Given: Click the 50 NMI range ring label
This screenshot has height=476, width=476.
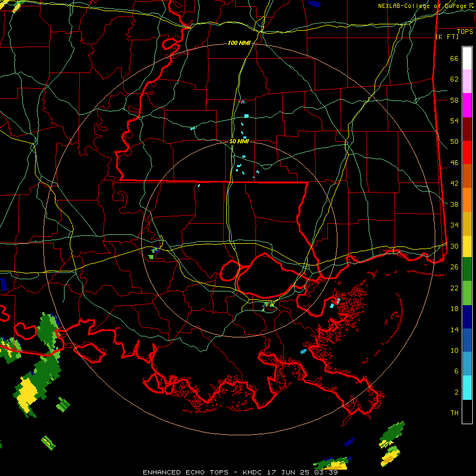Looking at the screenshot, I should 239,141.
